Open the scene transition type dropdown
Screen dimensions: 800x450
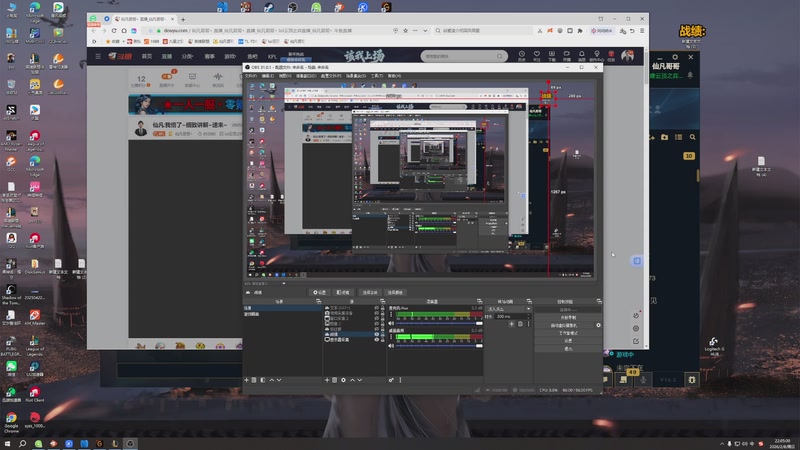pos(509,309)
